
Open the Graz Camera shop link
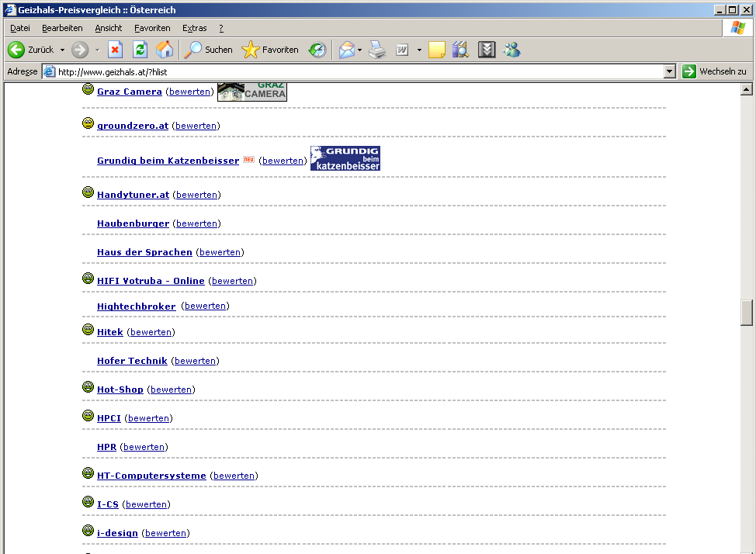tap(129, 92)
